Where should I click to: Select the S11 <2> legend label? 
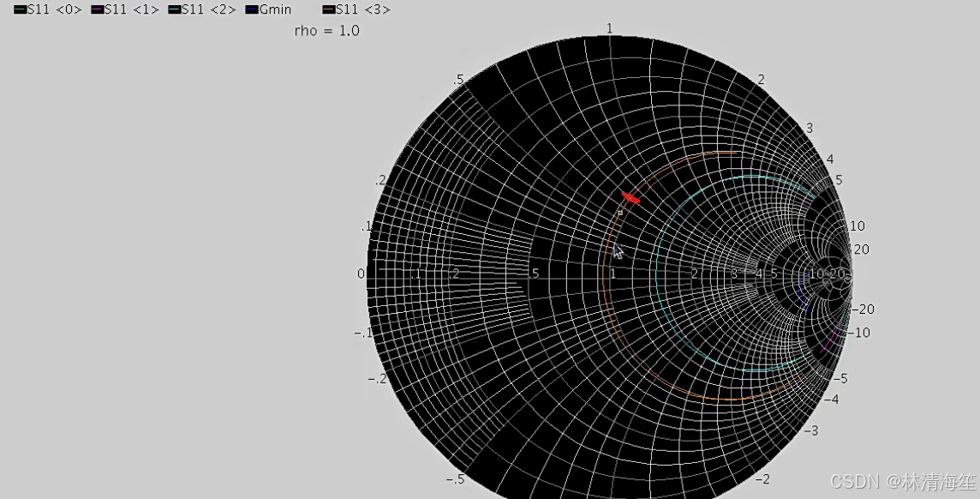click(209, 10)
